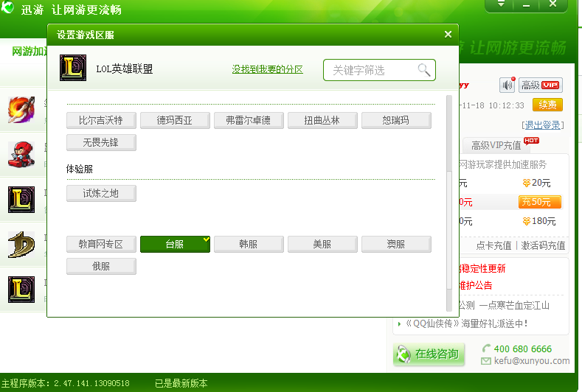Select the 扭曲丛林 server
This screenshot has width=582, height=392.
tap(322, 121)
